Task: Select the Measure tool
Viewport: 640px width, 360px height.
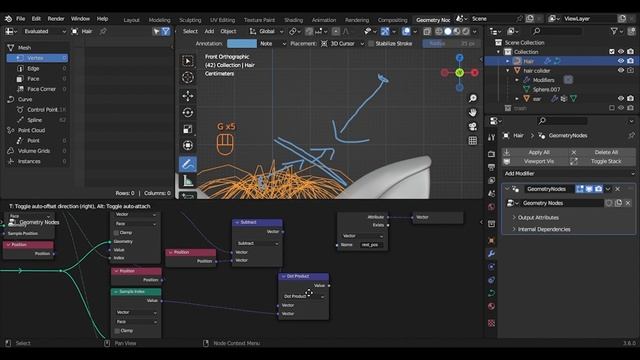Action: (188, 180)
